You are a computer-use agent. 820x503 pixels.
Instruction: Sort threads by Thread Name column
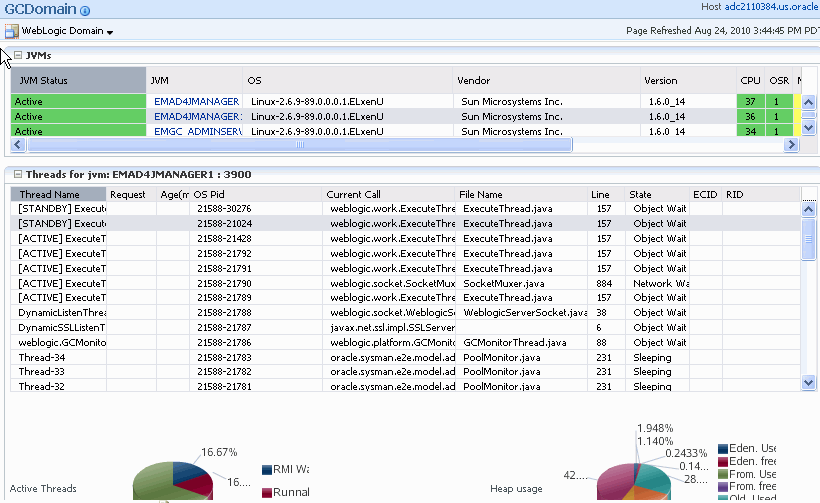(x=58, y=195)
